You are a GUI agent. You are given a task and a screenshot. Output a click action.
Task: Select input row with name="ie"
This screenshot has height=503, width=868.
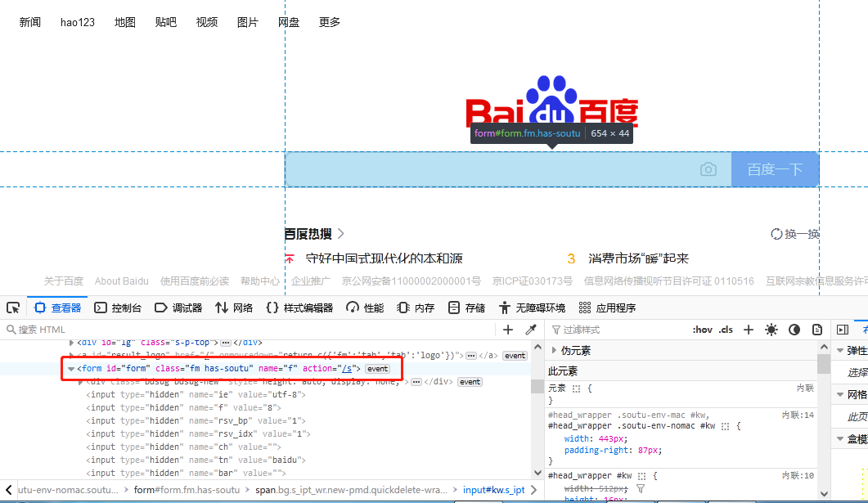point(196,394)
